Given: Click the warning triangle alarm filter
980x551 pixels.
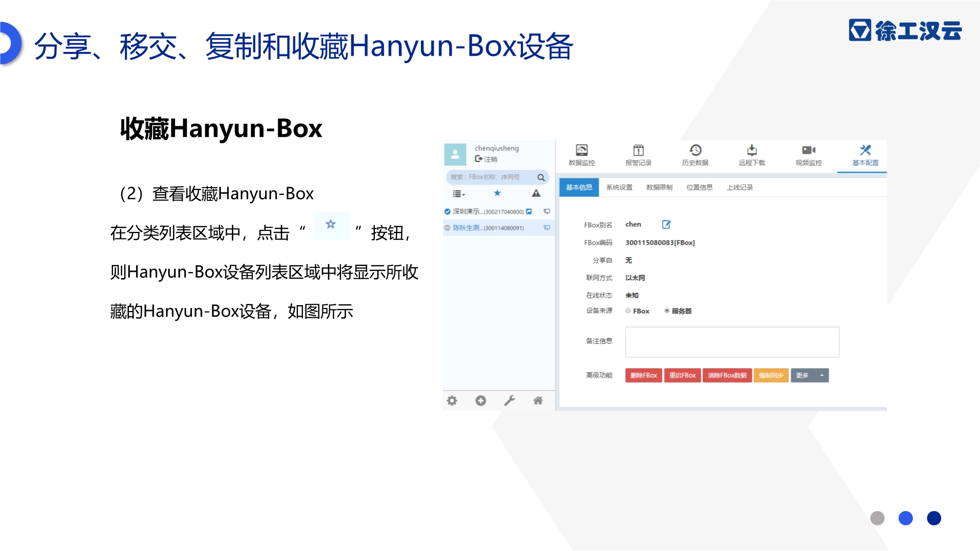Looking at the screenshot, I should [536, 193].
